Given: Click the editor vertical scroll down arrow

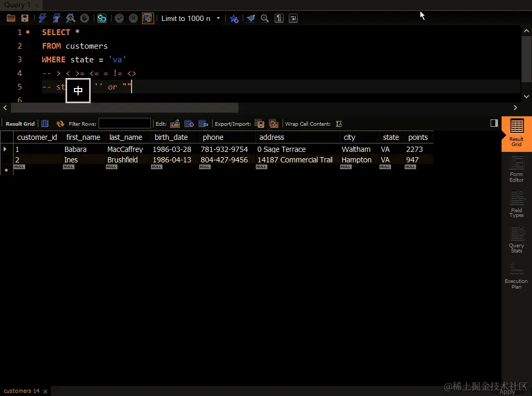Looking at the screenshot, I should point(526,96).
